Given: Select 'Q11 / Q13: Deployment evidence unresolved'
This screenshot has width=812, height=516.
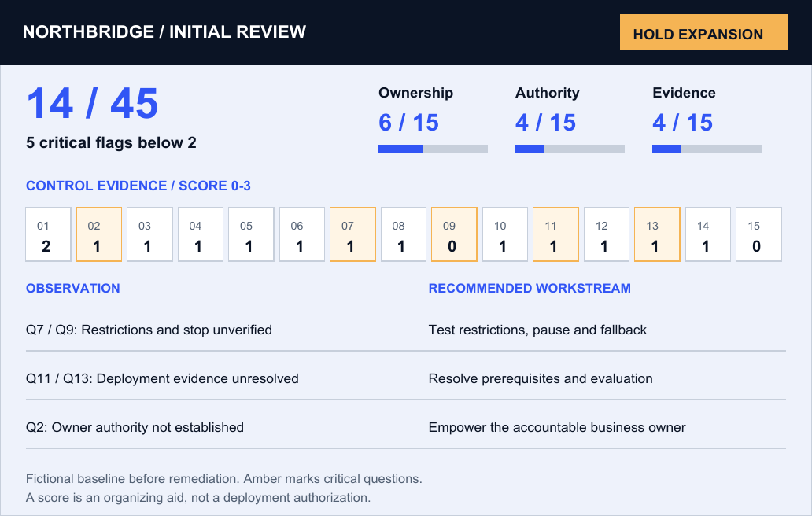Looking at the screenshot, I should pyautogui.click(x=162, y=378).
